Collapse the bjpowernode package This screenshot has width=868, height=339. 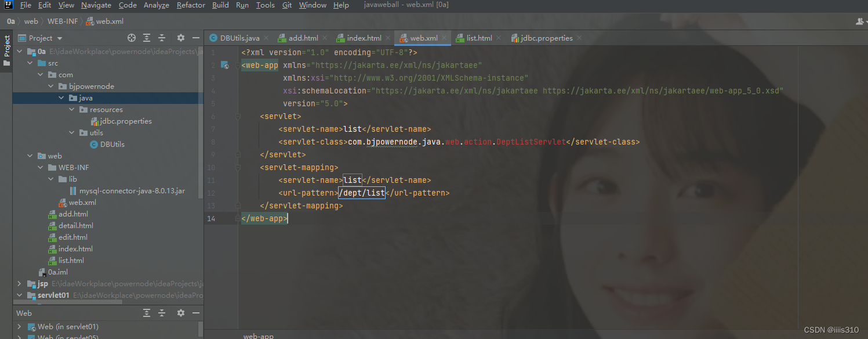[51, 86]
